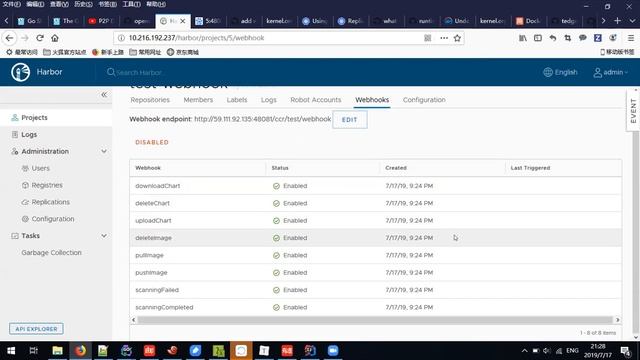This screenshot has height=360, width=640.
Task: Open Configuration under Administration sidebar
Action: (53, 219)
